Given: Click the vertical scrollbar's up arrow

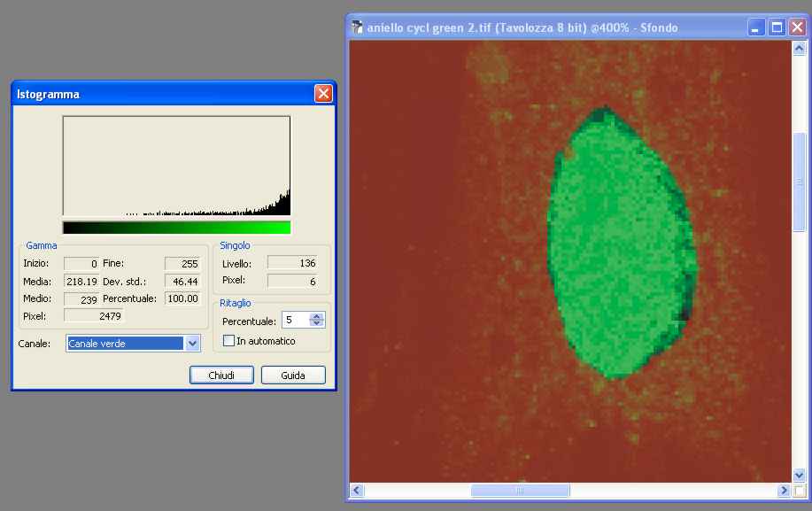Looking at the screenshot, I should [x=799, y=48].
